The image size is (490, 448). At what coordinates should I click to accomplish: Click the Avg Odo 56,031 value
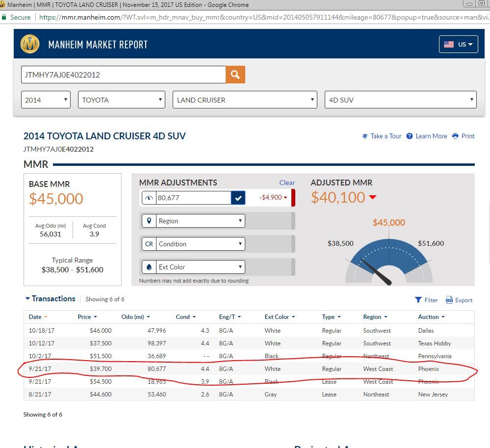51,234
